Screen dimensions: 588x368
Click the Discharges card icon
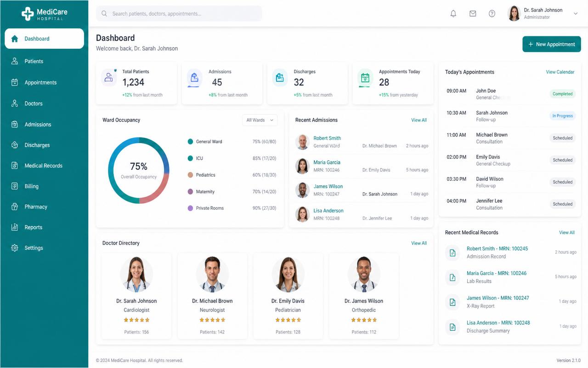[280, 78]
